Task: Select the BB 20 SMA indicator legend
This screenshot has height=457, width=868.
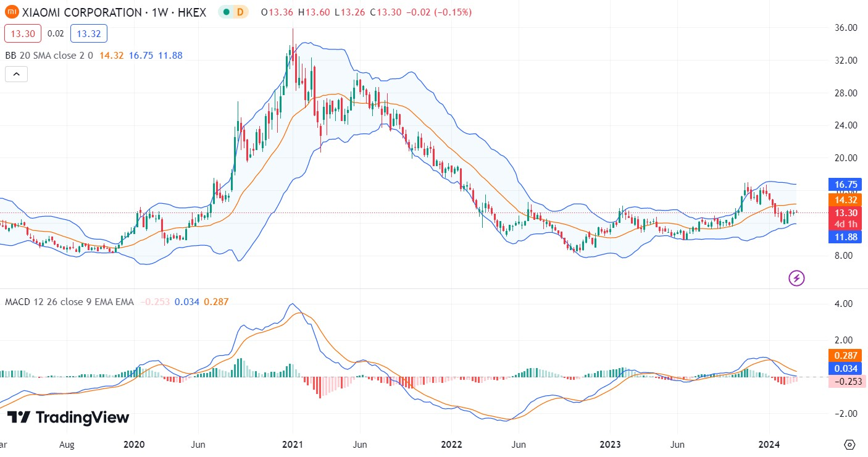Action: tap(49, 56)
